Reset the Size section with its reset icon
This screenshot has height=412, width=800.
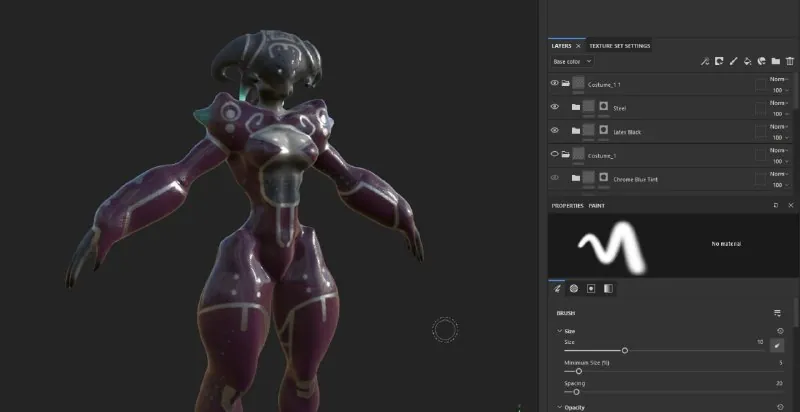pos(780,331)
